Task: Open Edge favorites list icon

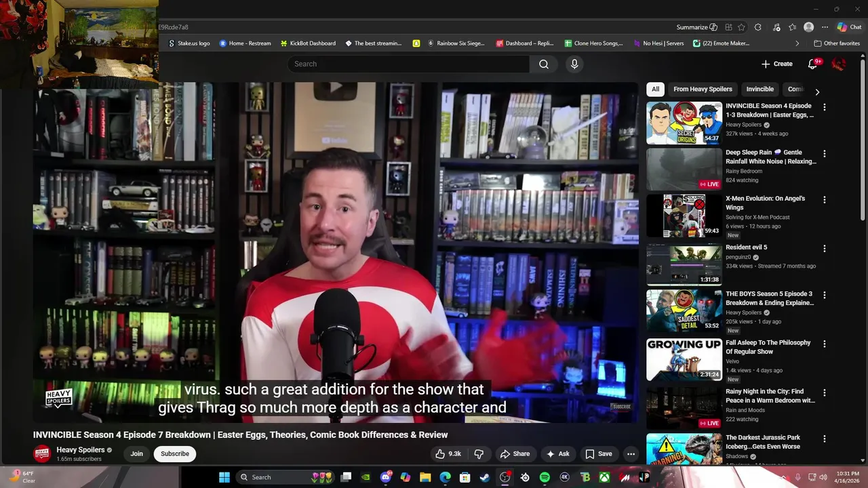Action: 792,27
